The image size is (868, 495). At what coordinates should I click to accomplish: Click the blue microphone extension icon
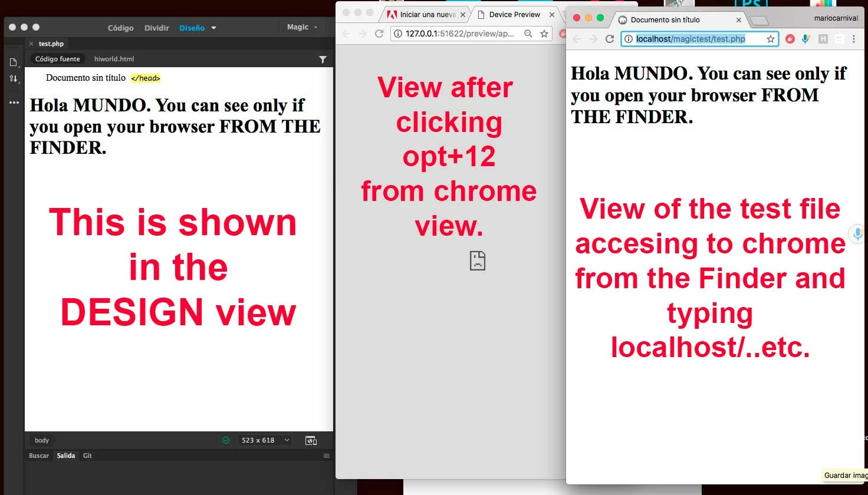click(805, 39)
